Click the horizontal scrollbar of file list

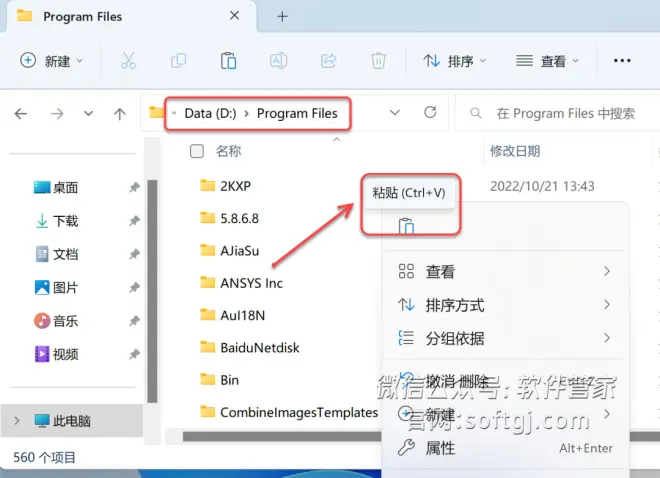(282, 436)
